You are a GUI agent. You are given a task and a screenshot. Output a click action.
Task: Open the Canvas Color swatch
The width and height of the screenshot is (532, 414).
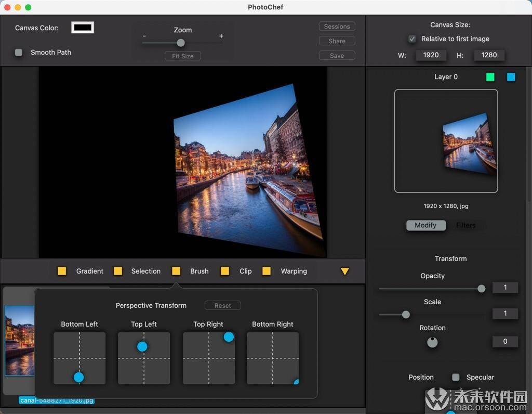83,28
